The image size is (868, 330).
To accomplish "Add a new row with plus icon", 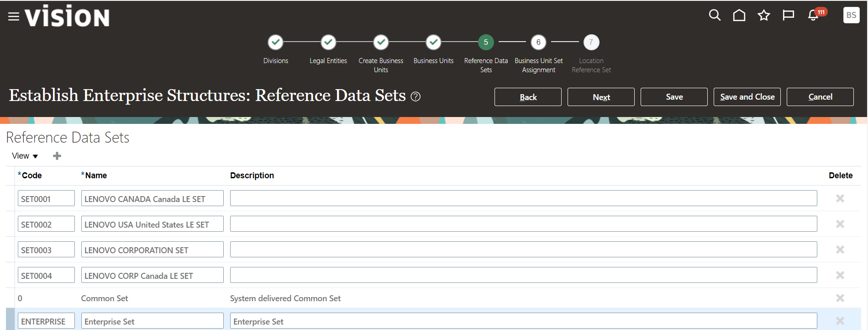I will 57,156.
